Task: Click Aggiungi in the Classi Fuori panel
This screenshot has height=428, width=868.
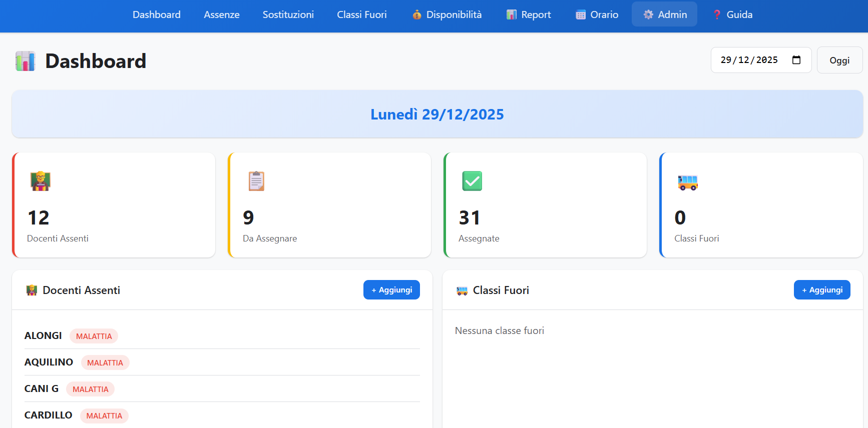Action: point(821,290)
